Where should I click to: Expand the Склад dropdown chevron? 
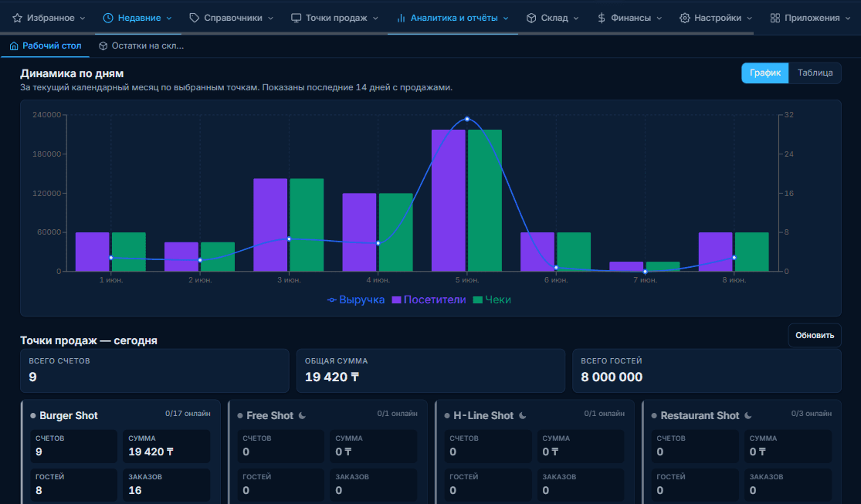pos(576,18)
